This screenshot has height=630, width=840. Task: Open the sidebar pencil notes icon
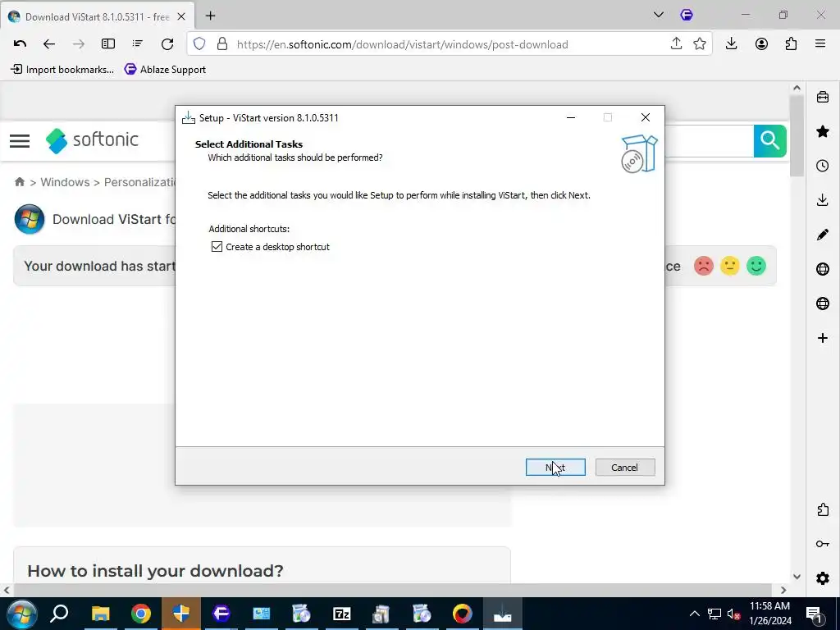[822, 234]
